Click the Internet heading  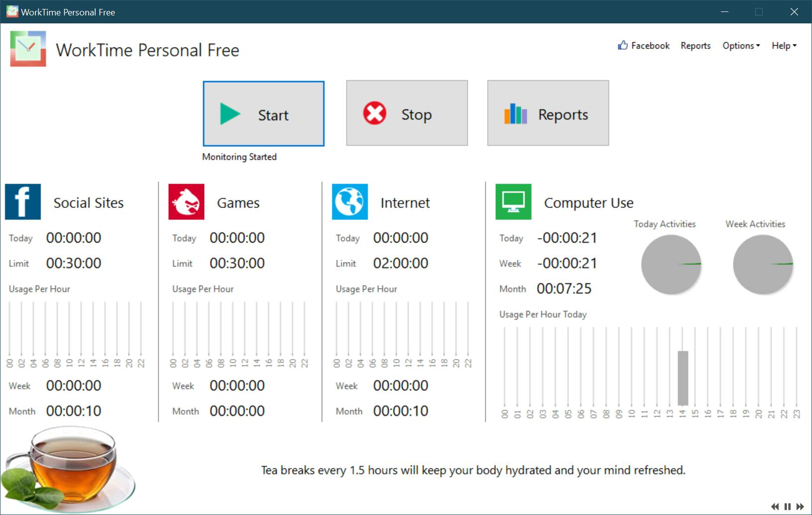pos(405,203)
